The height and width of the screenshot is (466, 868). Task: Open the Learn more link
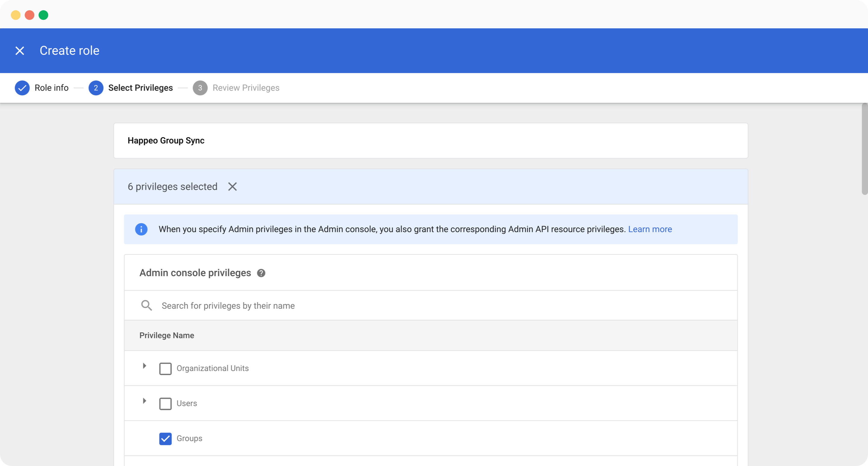pos(650,229)
